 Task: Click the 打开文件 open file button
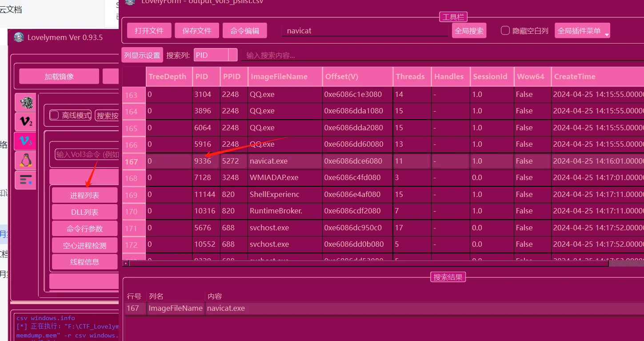point(149,31)
